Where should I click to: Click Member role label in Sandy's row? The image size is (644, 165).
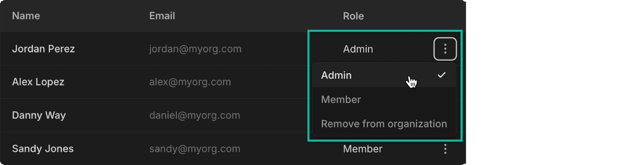(x=363, y=149)
